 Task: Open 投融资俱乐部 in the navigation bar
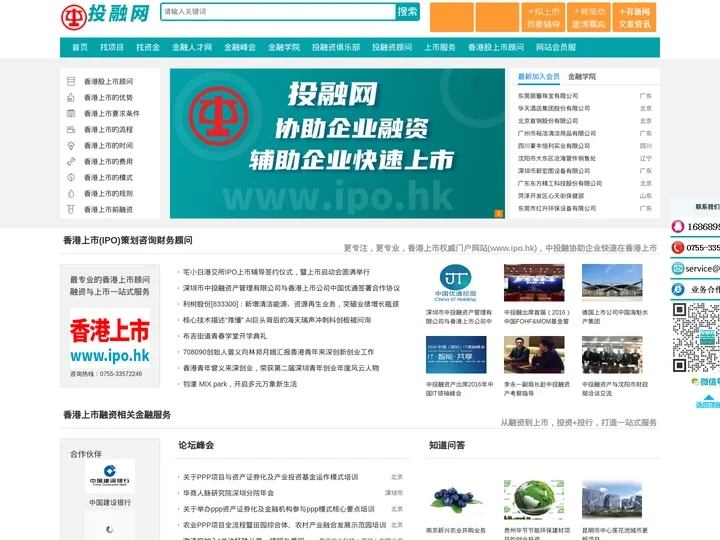click(336, 47)
